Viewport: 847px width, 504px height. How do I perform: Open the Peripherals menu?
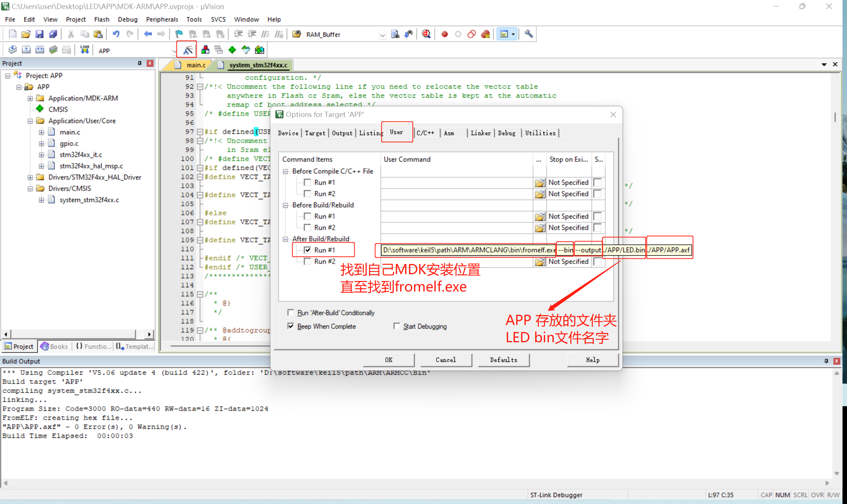162,19
